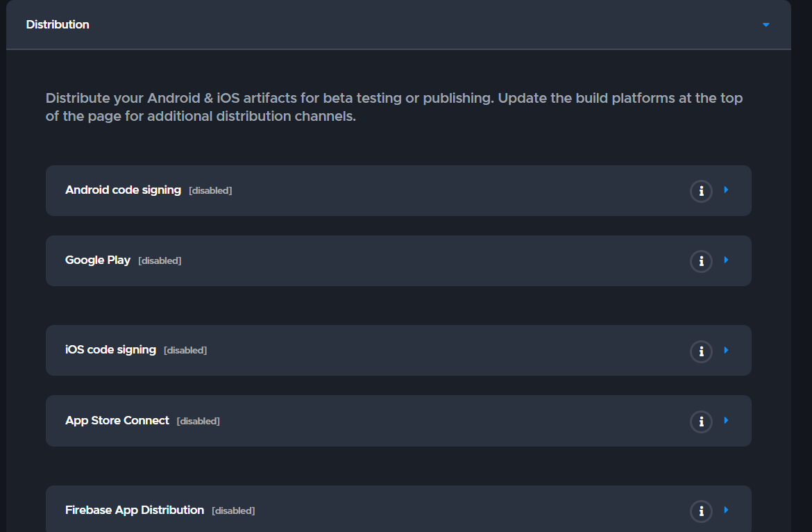Click the disabled tag beside Google Play
This screenshot has height=532, width=812.
[160, 261]
